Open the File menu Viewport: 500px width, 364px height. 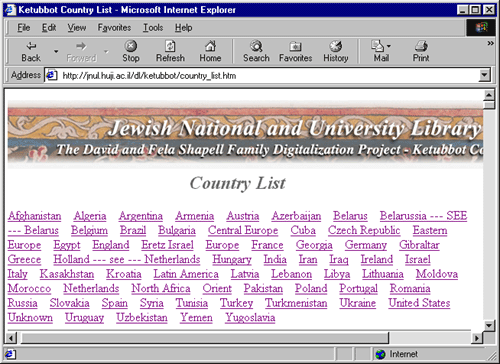point(24,28)
